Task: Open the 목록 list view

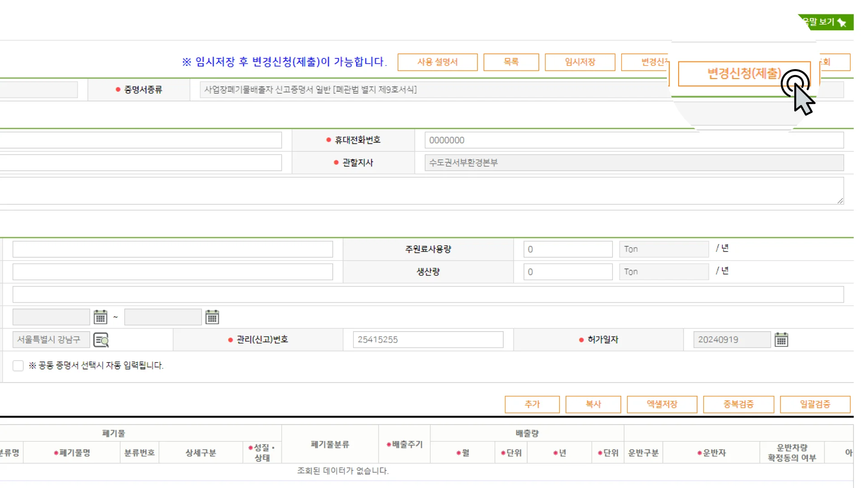Action: tap(511, 62)
